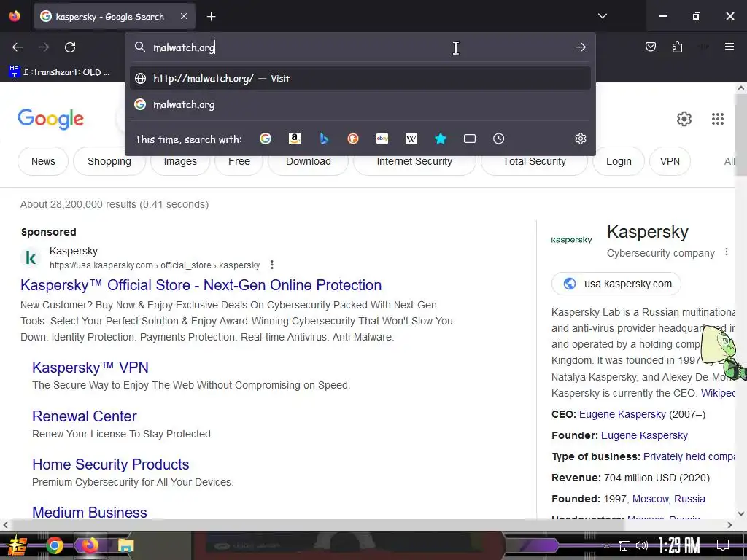
Task: Click the browser back arrow
Action: [18, 47]
